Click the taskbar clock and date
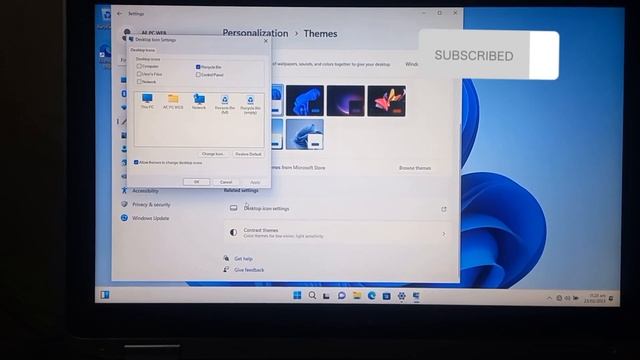 (594, 298)
